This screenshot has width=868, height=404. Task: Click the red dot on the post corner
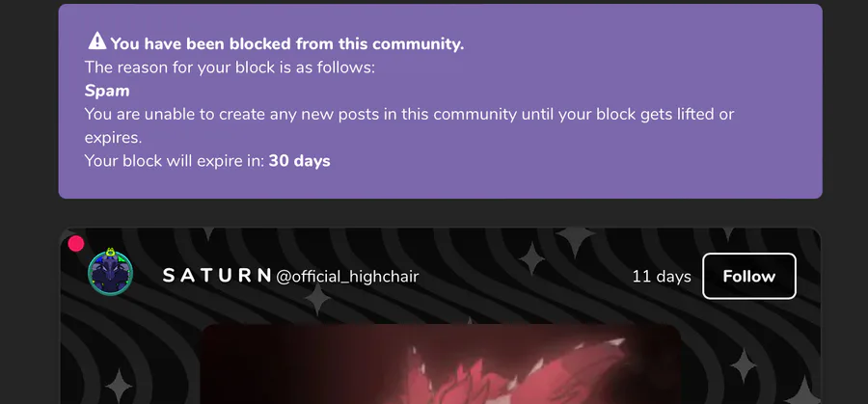click(x=76, y=244)
